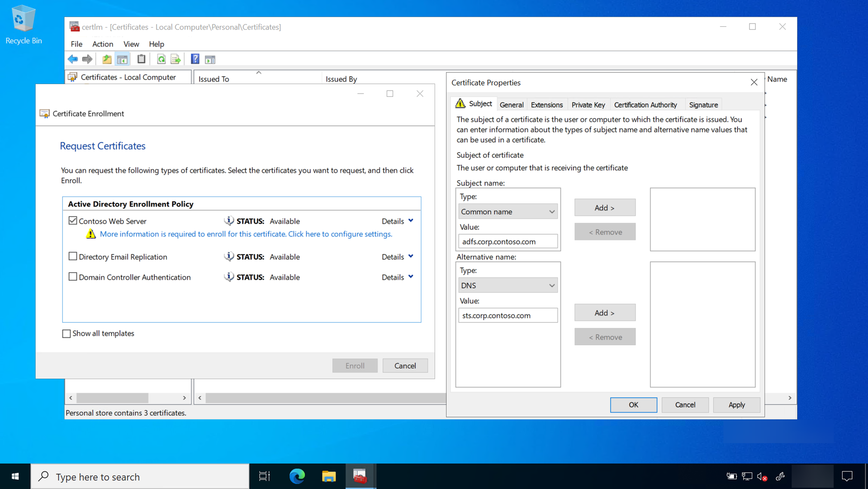Click the muted speaker volume tray icon

coord(762,476)
